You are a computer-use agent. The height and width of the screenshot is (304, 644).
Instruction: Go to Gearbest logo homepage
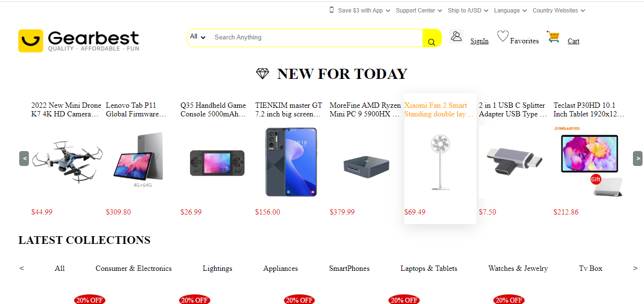coord(79,40)
